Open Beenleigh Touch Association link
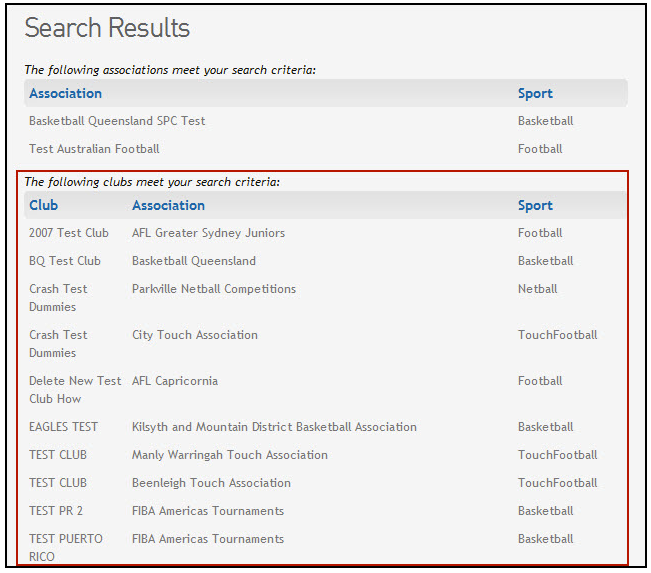This screenshot has width=651, height=573. 211,483
